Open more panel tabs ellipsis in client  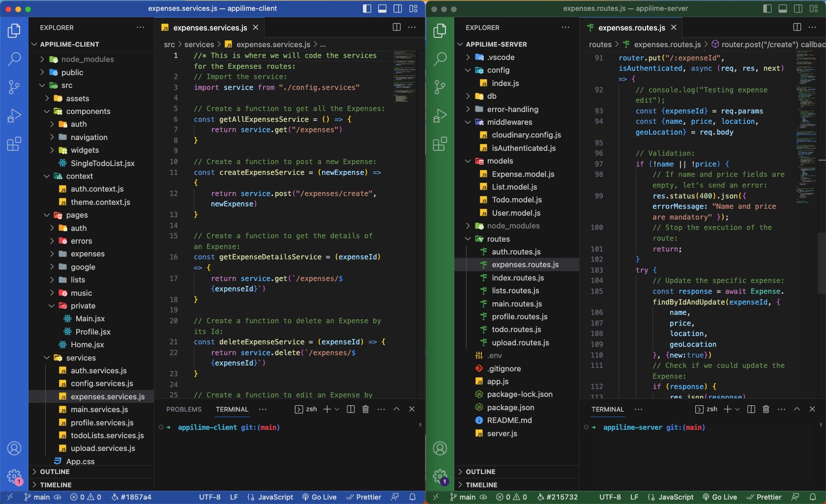pos(263,409)
